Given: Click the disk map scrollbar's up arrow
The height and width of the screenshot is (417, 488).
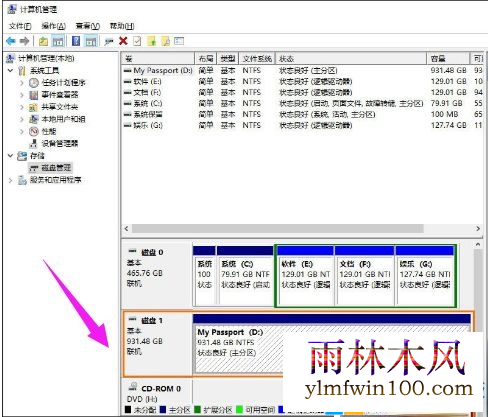Looking at the screenshot, I should pyautogui.click(x=478, y=245).
